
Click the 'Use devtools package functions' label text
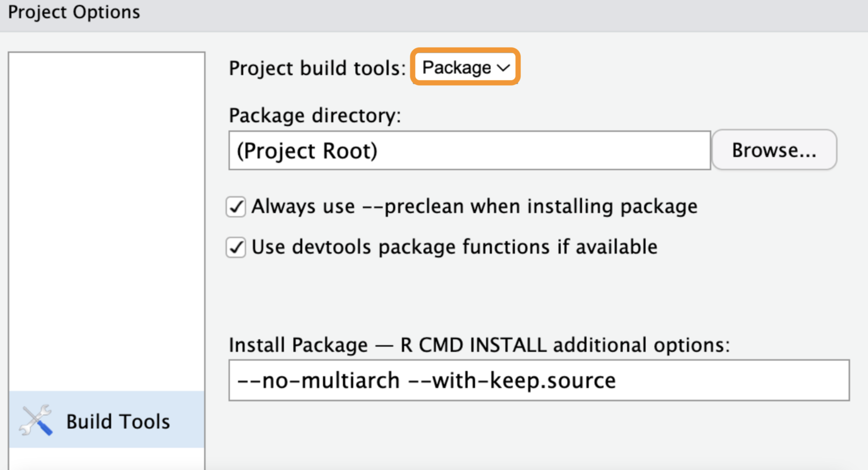coord(454,247)
